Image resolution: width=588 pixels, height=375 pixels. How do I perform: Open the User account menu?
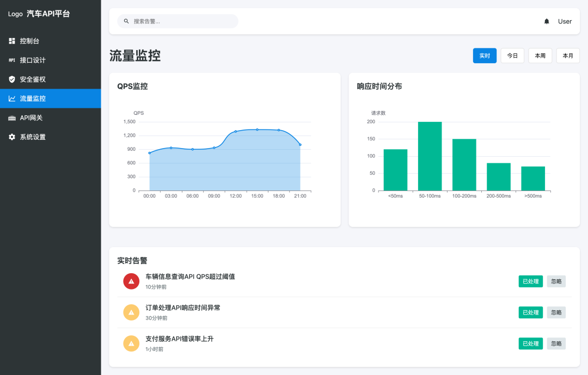[x=565, y=21]
